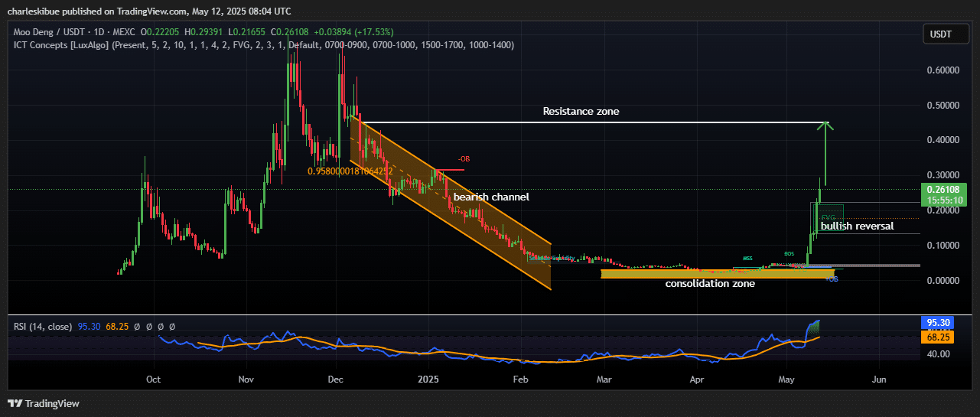Click the green BOS marker label
This screenshot has width=980, height=417.
tap(789, 253)
